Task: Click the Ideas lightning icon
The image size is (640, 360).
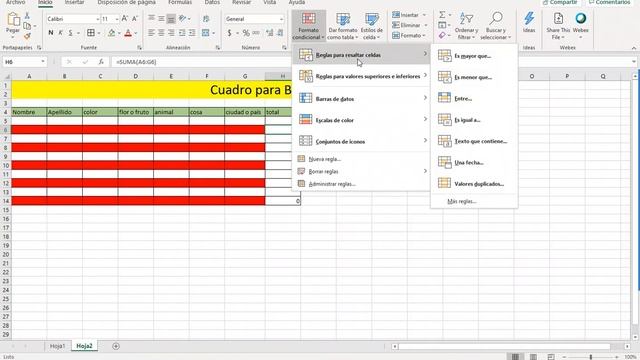Action: click(x=529, y=19)
